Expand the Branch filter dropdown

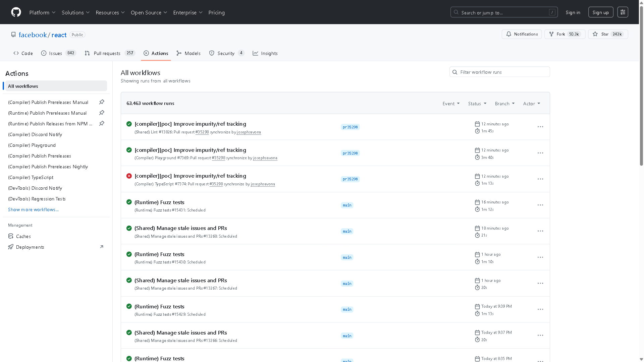point(504,104)
